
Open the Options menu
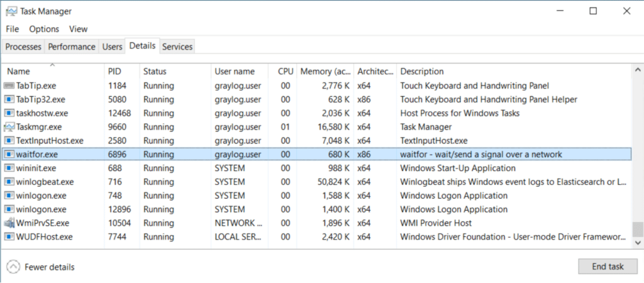pos(44,29)
